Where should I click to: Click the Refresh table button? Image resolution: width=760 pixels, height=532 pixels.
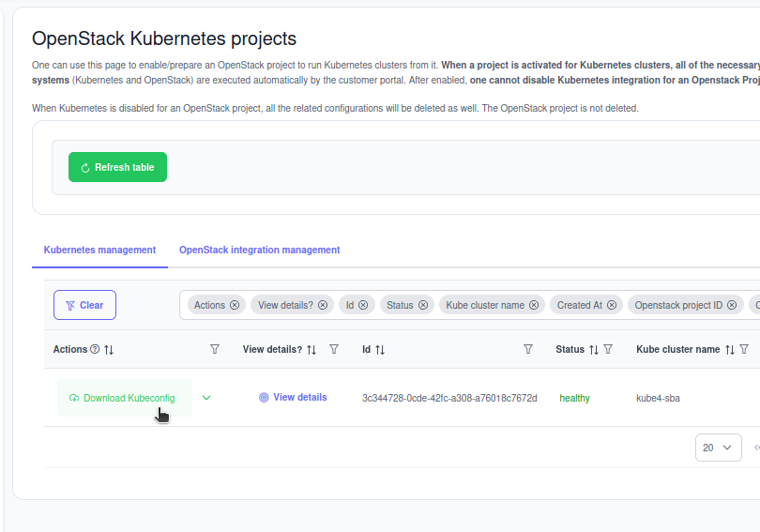[x=117, y=167]
